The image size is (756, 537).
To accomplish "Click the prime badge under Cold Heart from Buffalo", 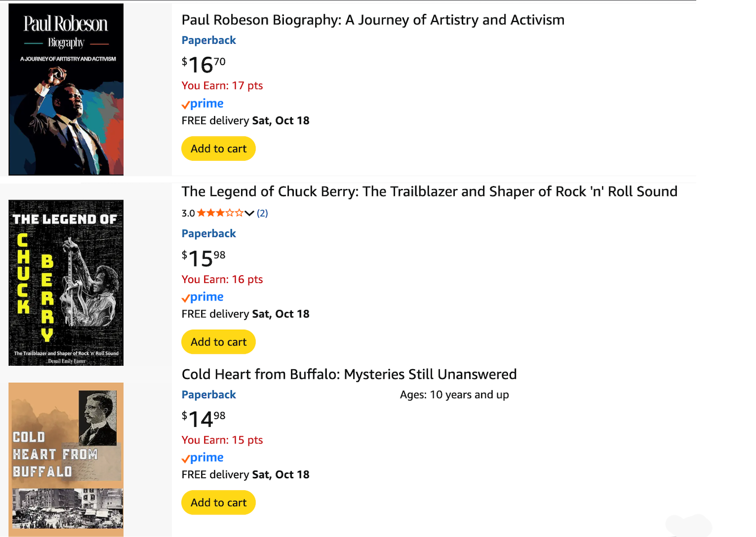I will click(203, 458).
